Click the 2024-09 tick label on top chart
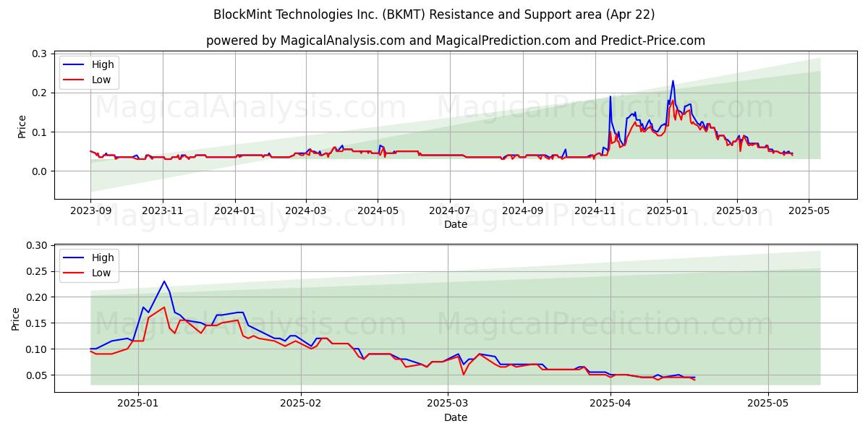The width and height of the screenshot is (868, 434). click(523, 210)
